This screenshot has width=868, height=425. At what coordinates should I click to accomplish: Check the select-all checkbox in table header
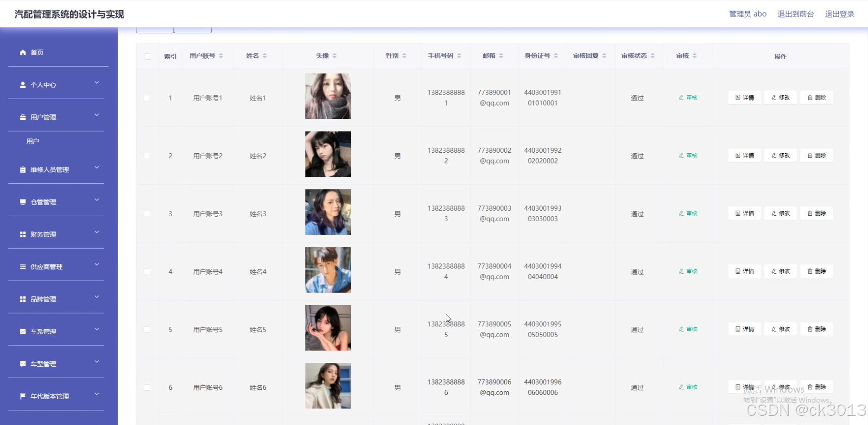tap(147, 56)
